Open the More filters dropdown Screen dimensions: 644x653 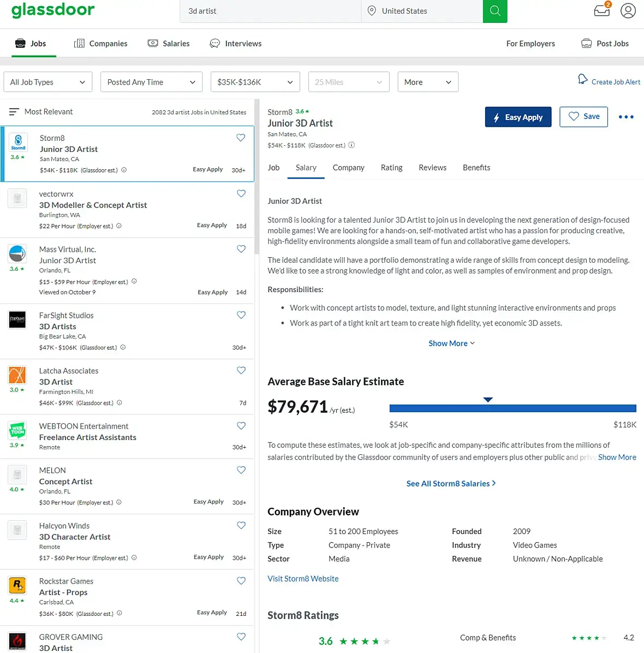click(x=428, y=82)
